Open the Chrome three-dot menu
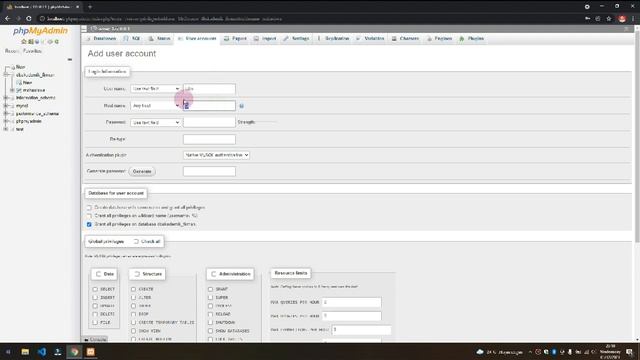Viewport: 640px width, 360px height. (x=633, y=19)
